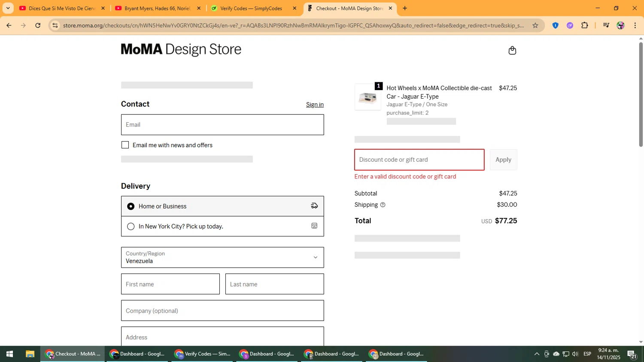Go back to the previous page
This screenshot has width=644, height=362.
coord(9,25)
